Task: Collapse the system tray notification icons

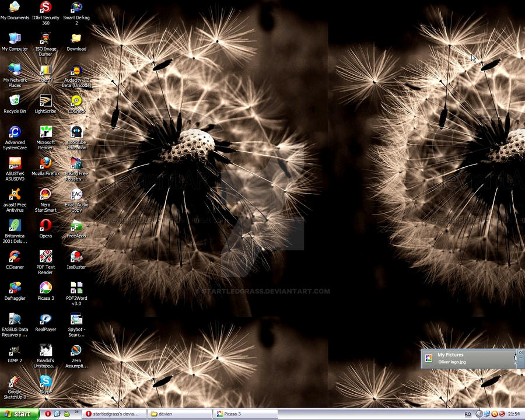Action: point(480,414)
